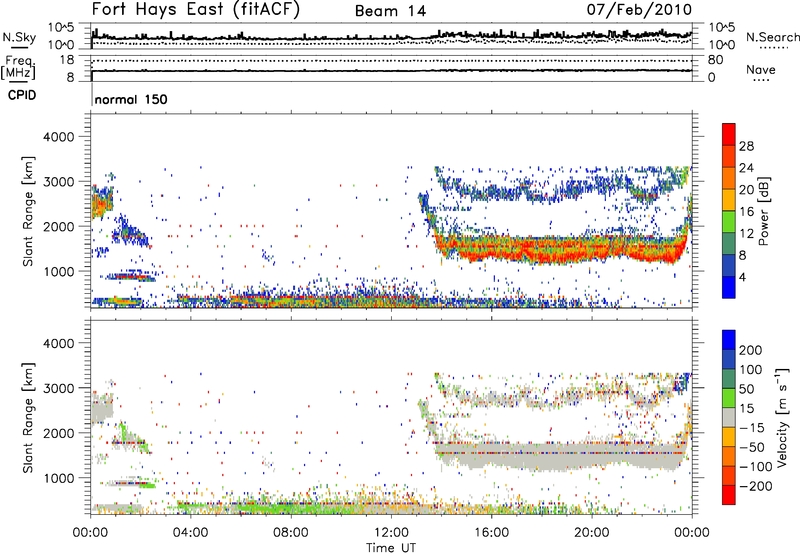Click the '1000' tick on the velocity panel
This screenshot has height=554, width=800.
58,478
